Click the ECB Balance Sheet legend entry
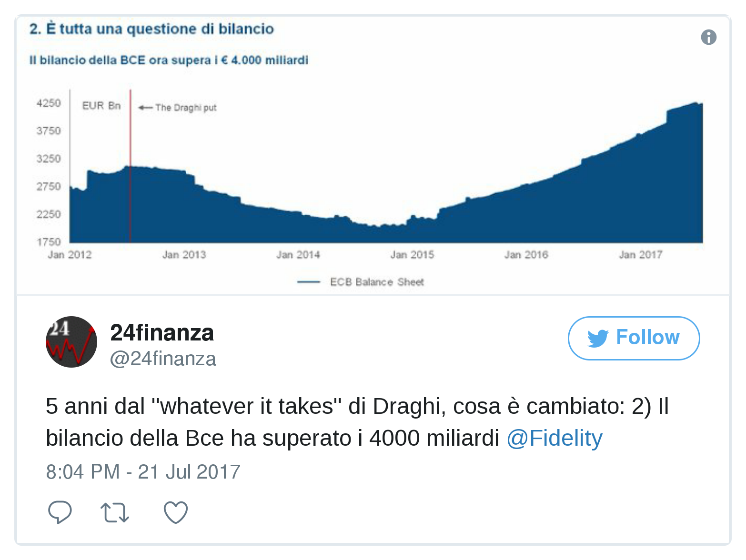 pos(361,282)
